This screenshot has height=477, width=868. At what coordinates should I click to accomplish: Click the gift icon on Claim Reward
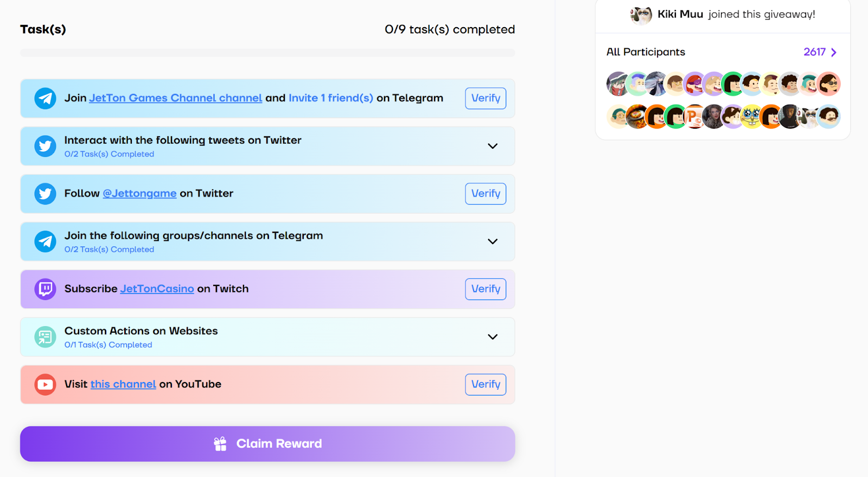pyautogui.click(x=220, y=444)
